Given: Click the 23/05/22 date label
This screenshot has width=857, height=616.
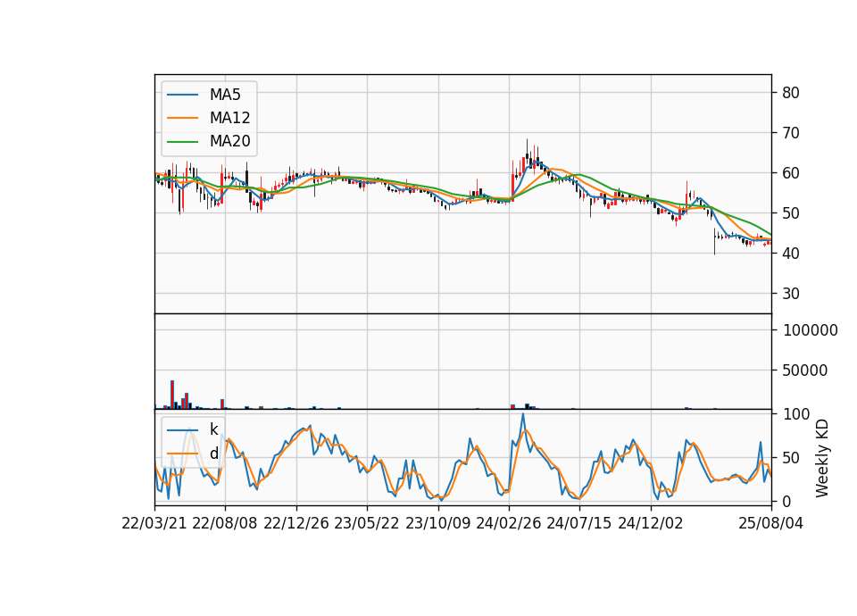Looking at the screenshot, I should (367, 523).
